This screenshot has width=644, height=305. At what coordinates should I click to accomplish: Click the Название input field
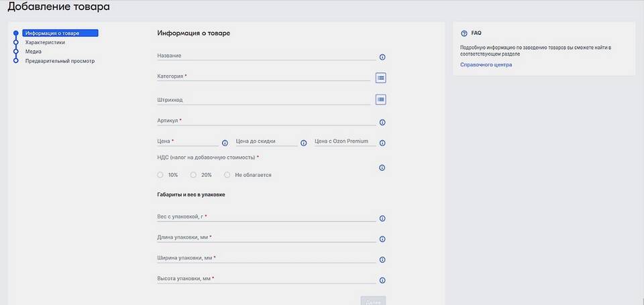pos(266,56)
